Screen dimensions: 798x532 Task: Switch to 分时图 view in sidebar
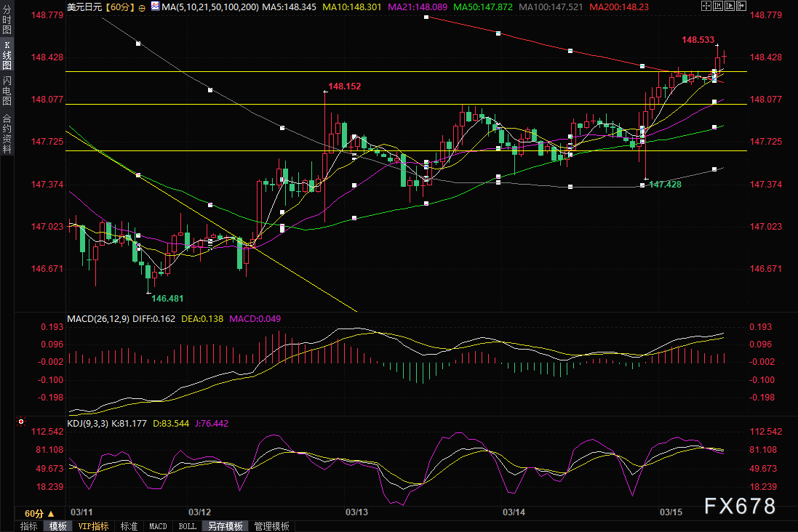click(x=7, y=20)
